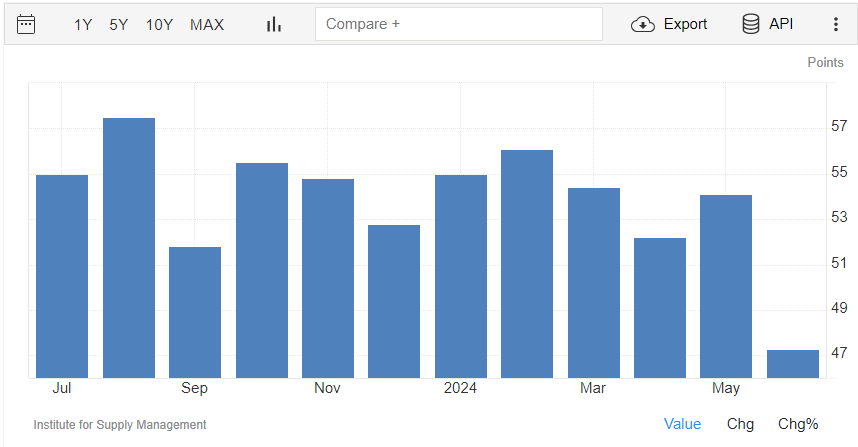Image resolution: width=858 pixels, height=447 pixels.
Task: Click the Sep bar in chart
Action: point(195,312)
